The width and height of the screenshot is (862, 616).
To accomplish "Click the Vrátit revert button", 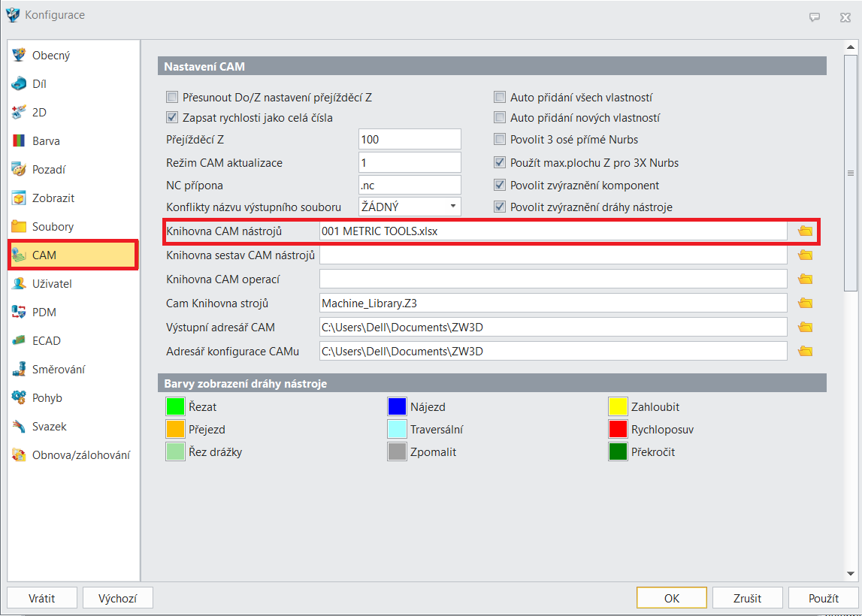I will tap(42, 598).
